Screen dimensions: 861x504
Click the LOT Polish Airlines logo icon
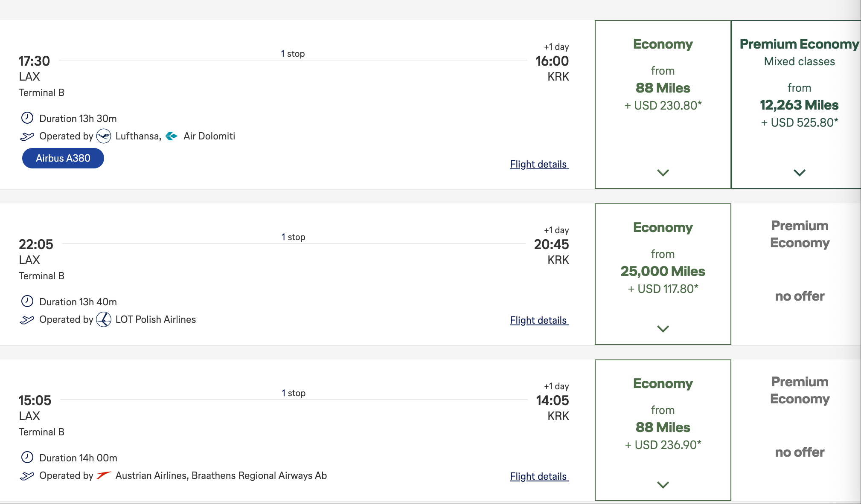point(104,319)
